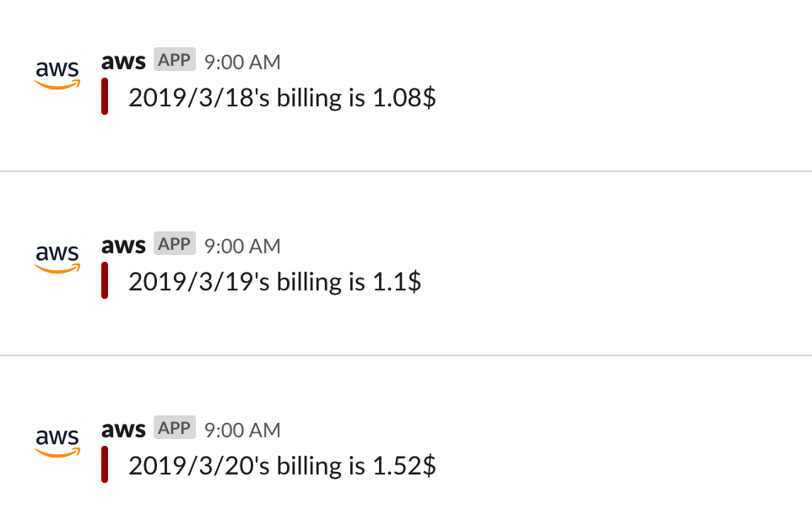The height and width of the screenshot is (515, 812).
Task: Click the AWS avatar on the 2019/3/20 message
Action: [x=57, y=442]
